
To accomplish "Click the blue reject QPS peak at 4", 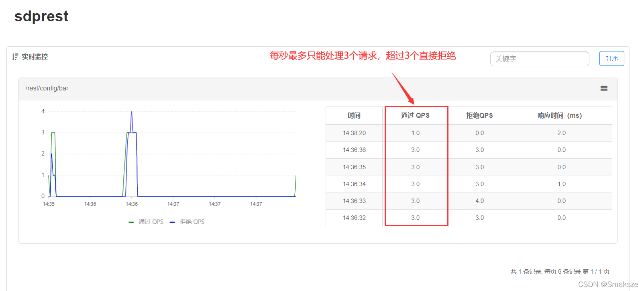I will coord(131,112).
